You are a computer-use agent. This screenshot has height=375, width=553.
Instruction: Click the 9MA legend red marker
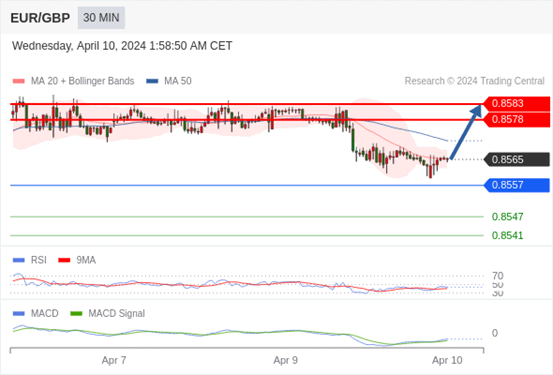coord(64,260)
